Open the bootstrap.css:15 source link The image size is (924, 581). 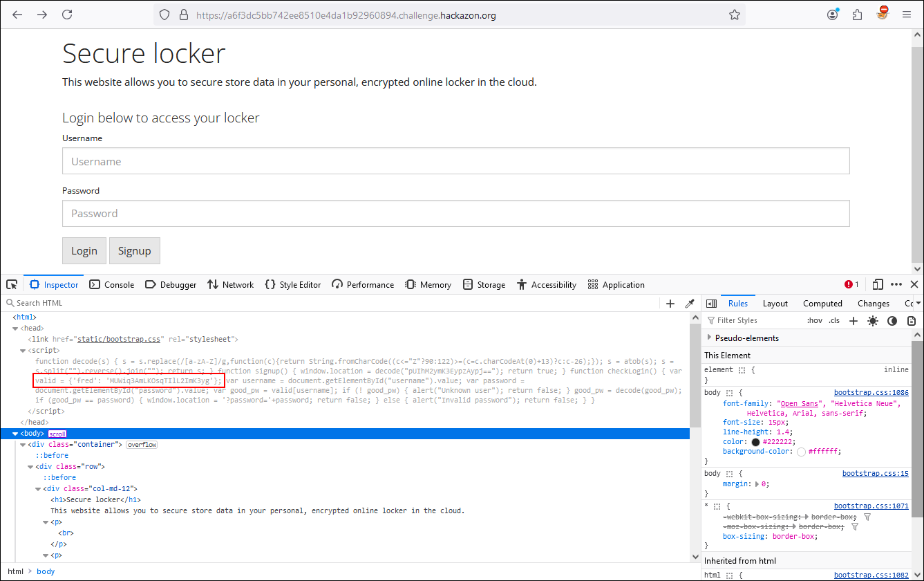coord(876,474)
